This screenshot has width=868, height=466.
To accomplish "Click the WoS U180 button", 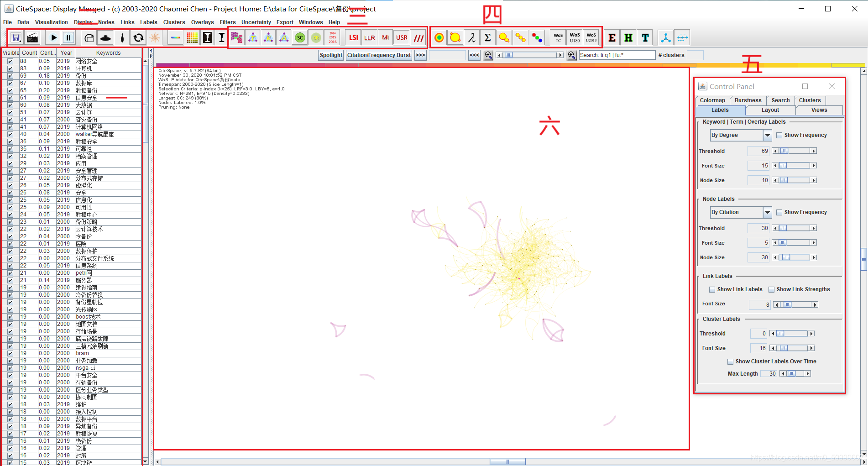I will pos(575,38).
